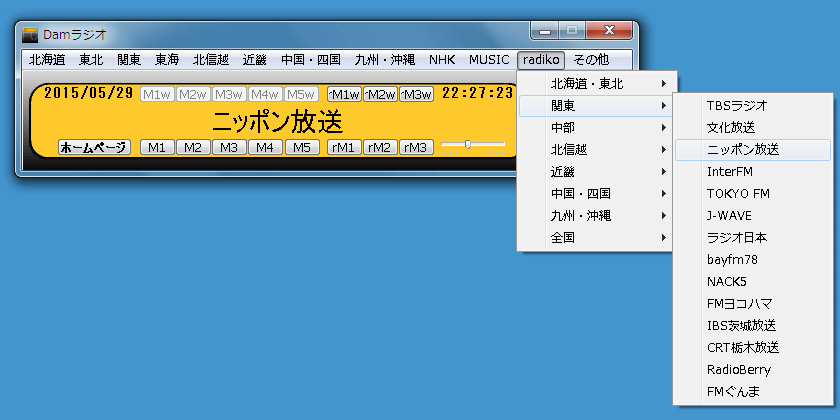This screenshot has width=840, height=420.
Task: Open the MUSIC menu
Action: pos(489,59)
